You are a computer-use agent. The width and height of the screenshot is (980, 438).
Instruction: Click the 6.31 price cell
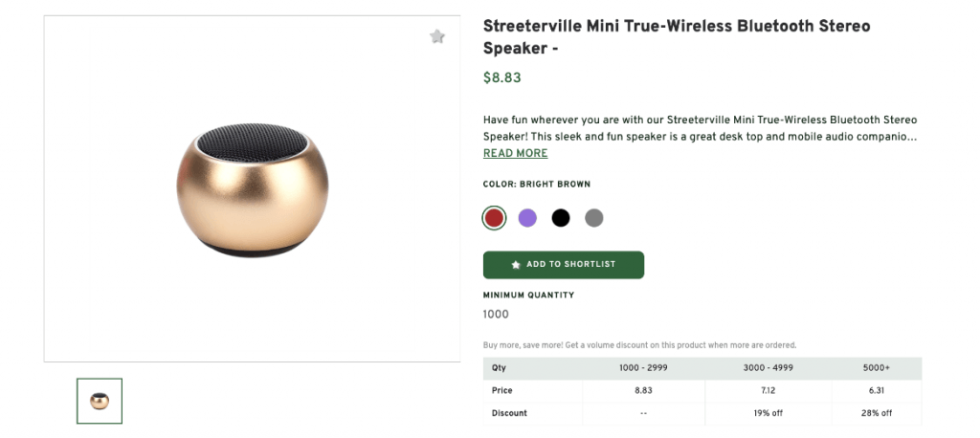pyautogui.click(x=876, y=391)
